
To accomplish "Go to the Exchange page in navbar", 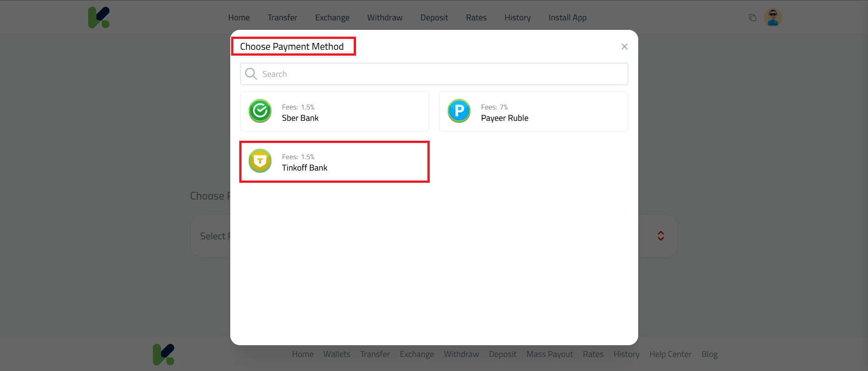I will 332,18.
